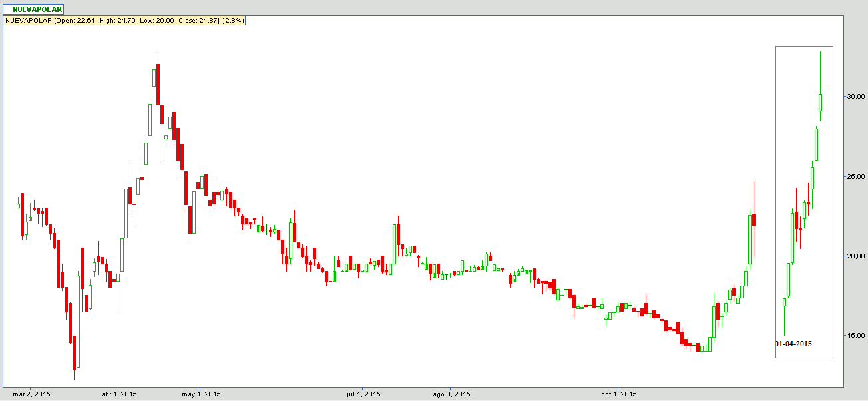Click the may 1, 2015 date label
The image size is (868, 401).
(x=202, y=394)
